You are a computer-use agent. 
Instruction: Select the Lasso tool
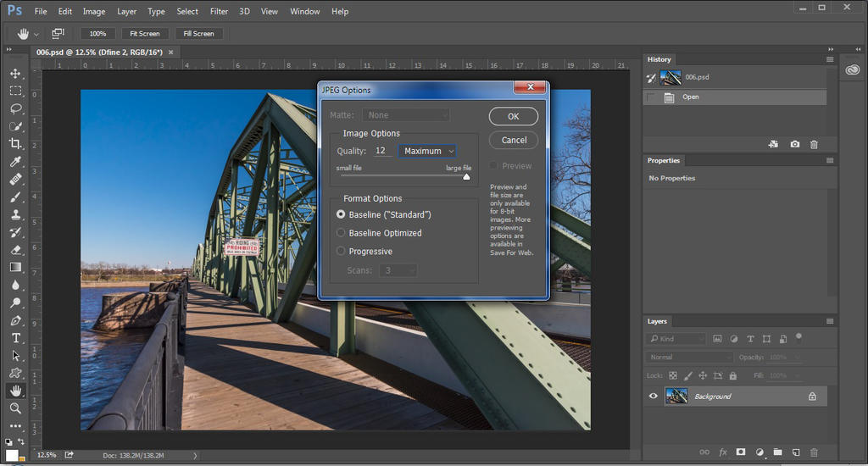pyautogui.click(x=15, y=108)
